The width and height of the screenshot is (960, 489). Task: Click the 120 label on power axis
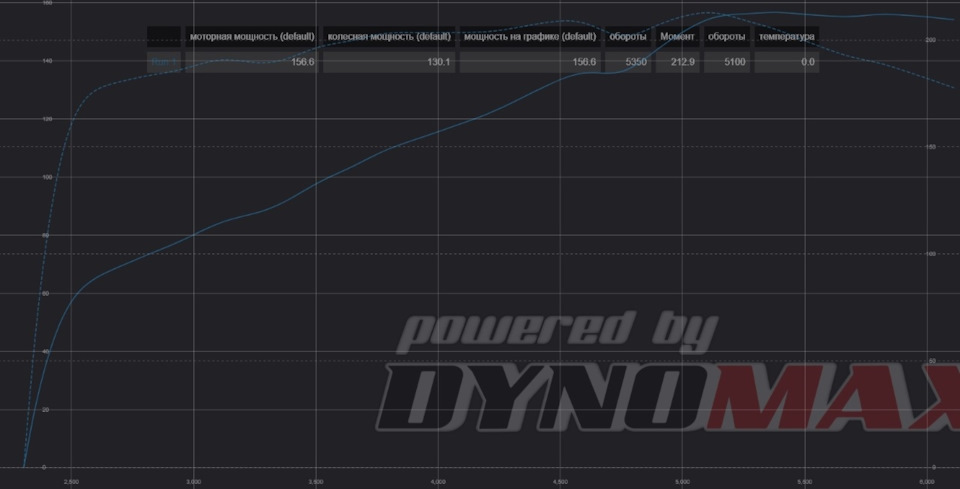[x=47, y=119]
